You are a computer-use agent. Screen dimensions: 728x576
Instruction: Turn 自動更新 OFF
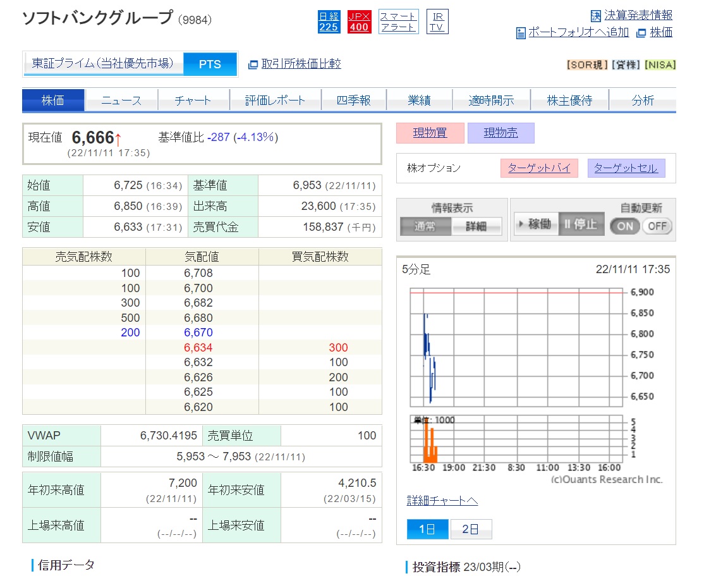[x=657, y=226]
